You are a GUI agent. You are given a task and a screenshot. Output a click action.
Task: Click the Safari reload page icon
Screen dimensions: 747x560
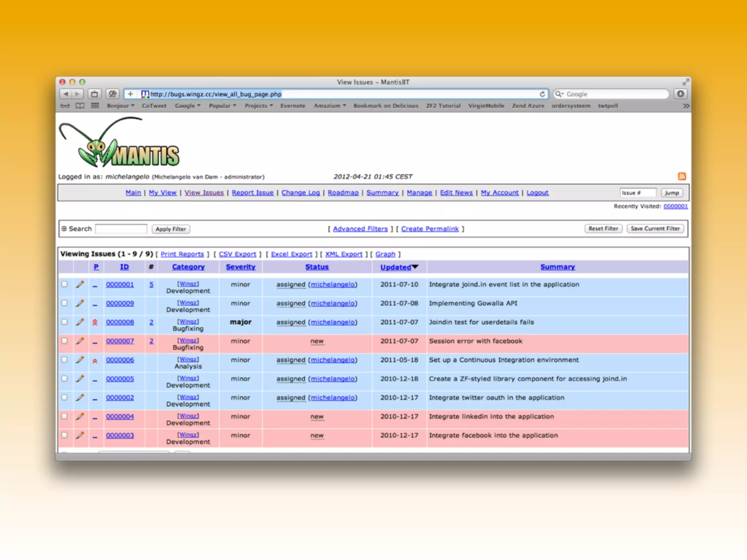(x=542, y=94)
